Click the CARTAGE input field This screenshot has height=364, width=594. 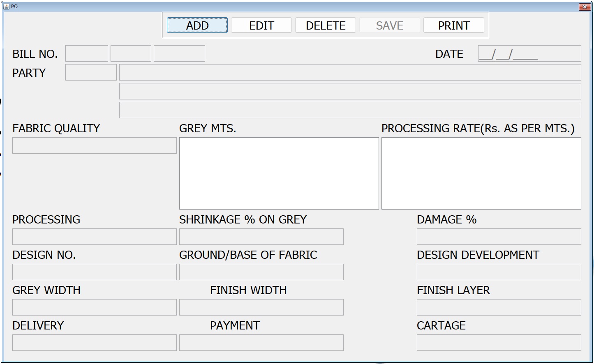click(499, 343)
